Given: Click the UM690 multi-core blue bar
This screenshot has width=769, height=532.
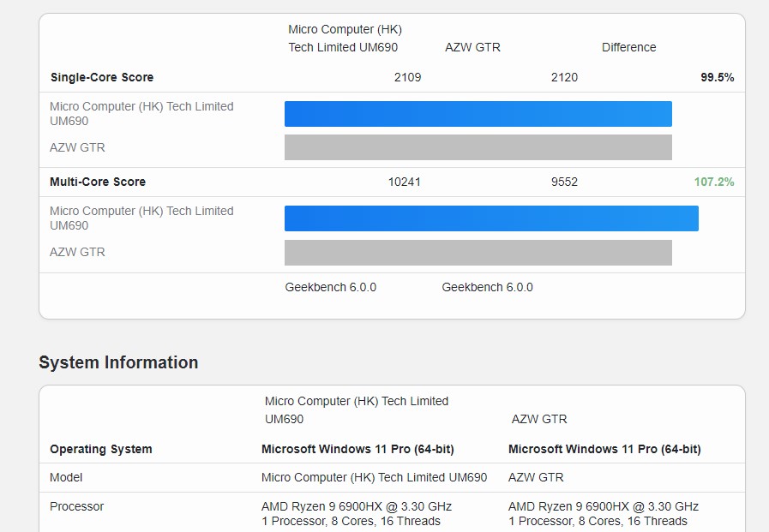Looking at the screenshot, I should tap(491, 218).
